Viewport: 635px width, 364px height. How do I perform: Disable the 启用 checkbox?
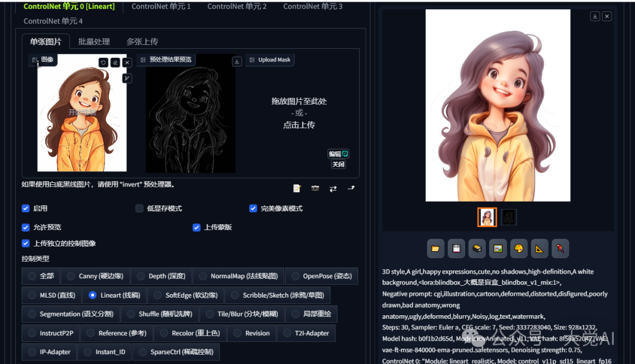pyautogui.click(x=25, y=208)
